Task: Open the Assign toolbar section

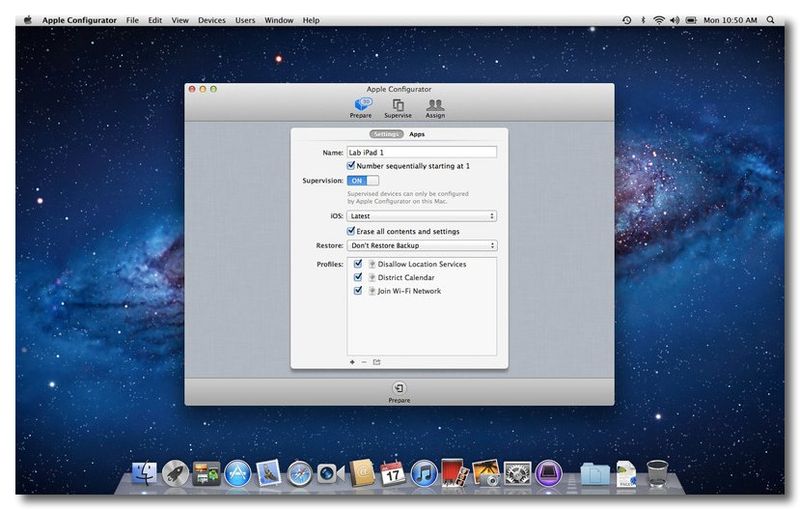Action: click(x=435, y=108)
